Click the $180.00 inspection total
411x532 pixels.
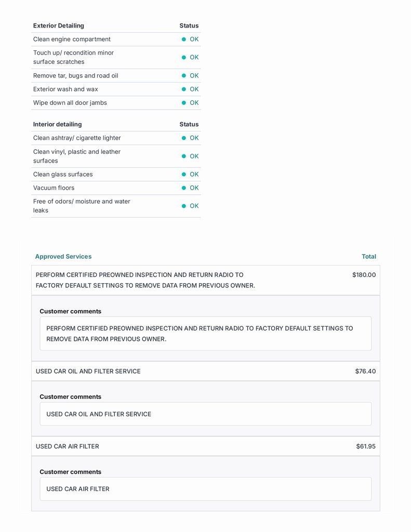[x=364, y=275]
